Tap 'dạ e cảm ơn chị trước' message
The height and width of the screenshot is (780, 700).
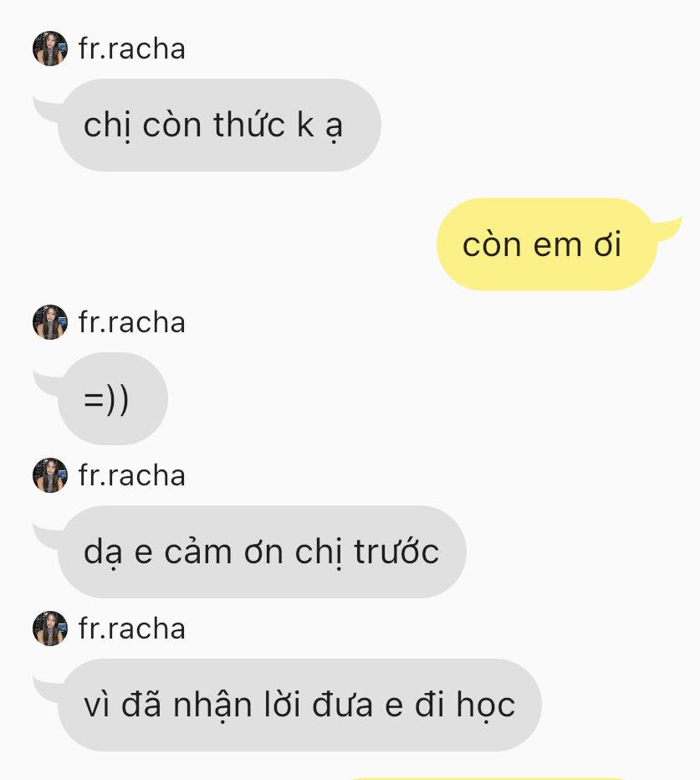[262, 552]
